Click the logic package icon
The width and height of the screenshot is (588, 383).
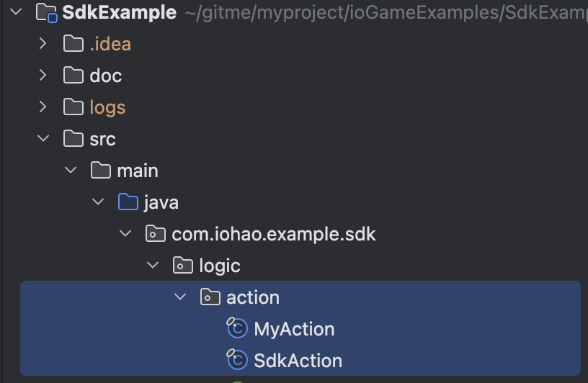point(183,266)
